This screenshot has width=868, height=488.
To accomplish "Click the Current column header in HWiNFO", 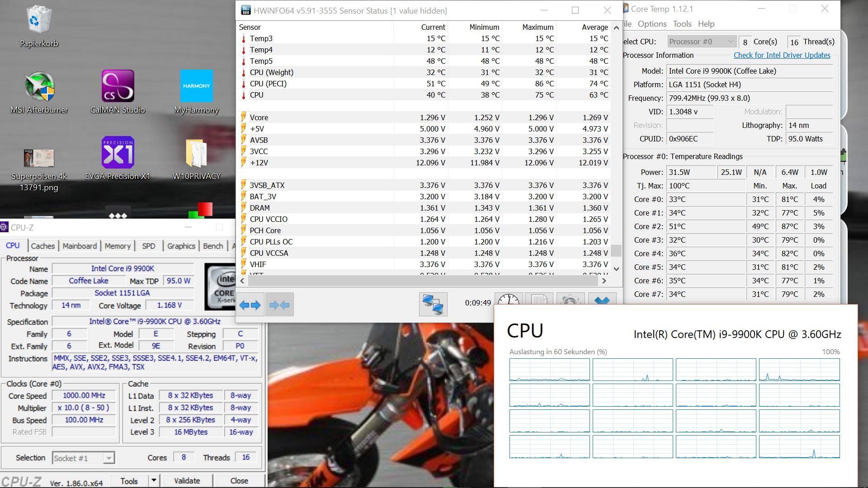I will click(420, 27).
